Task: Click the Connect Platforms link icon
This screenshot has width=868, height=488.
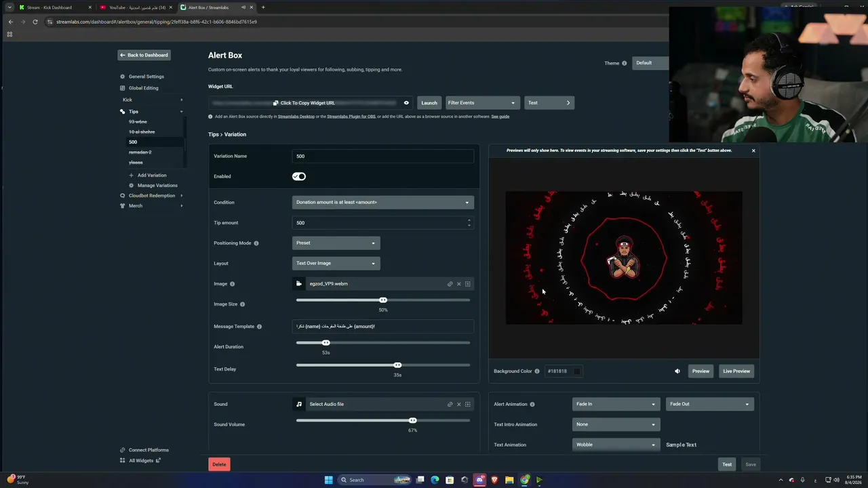Action: pos(122,450)
